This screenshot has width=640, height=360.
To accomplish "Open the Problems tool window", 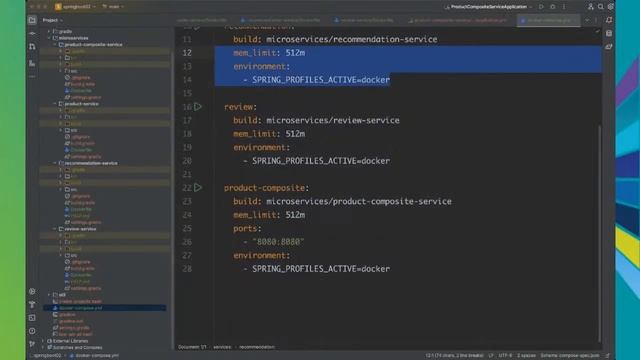I will (32, 331).
